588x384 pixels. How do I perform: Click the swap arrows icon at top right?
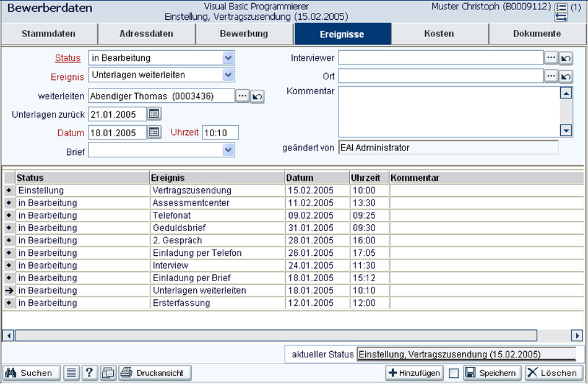(x=561, y=17)
